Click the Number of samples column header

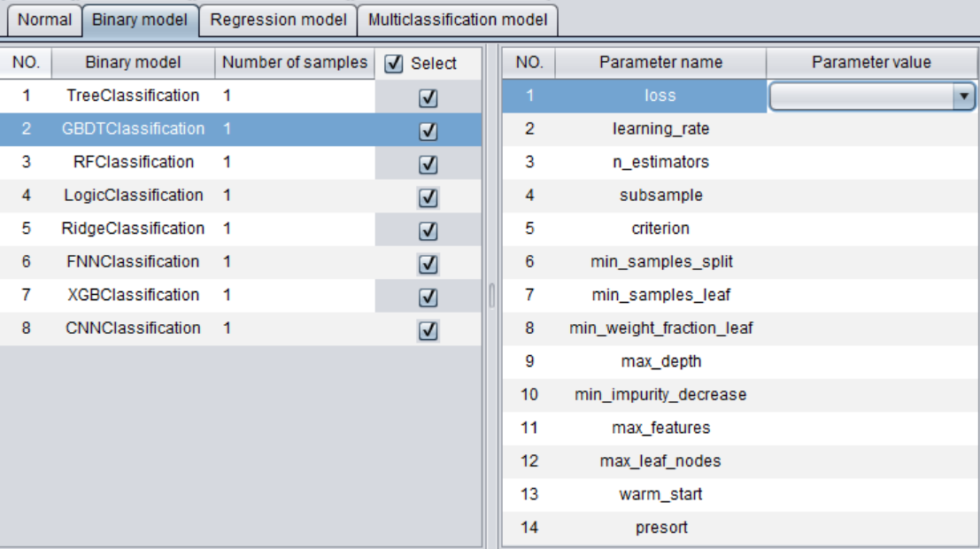pos(294,63)
